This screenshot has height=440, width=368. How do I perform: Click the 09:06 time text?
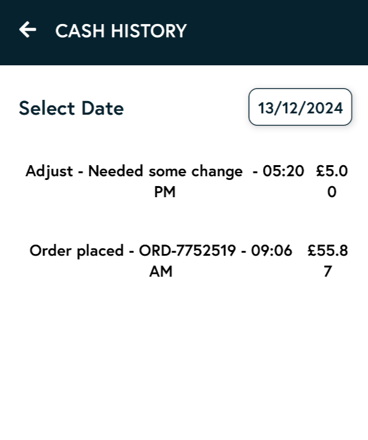pos(271,251)
